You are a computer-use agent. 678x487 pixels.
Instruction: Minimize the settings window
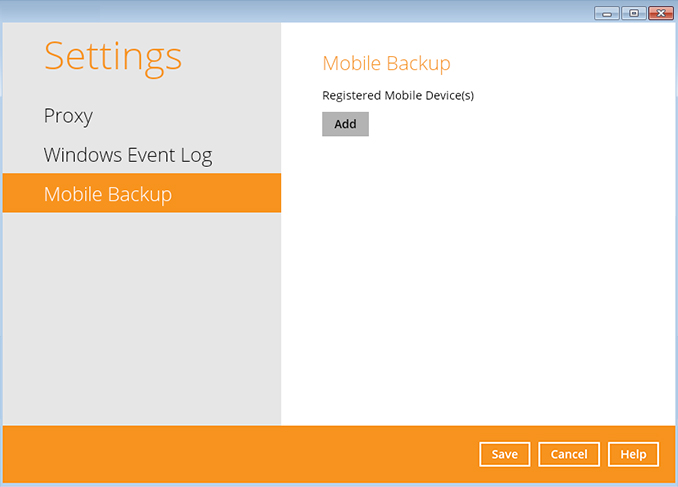[607, 13]
